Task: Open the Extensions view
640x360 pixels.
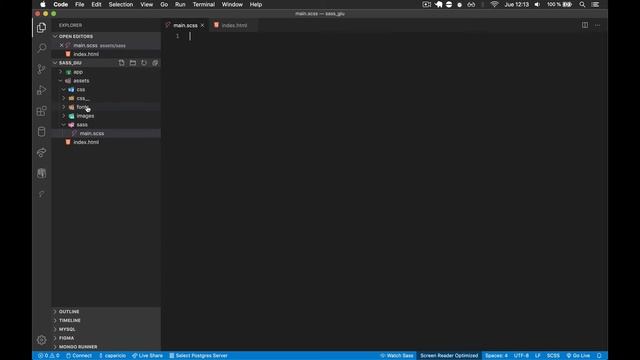Action: pos(41,111)
